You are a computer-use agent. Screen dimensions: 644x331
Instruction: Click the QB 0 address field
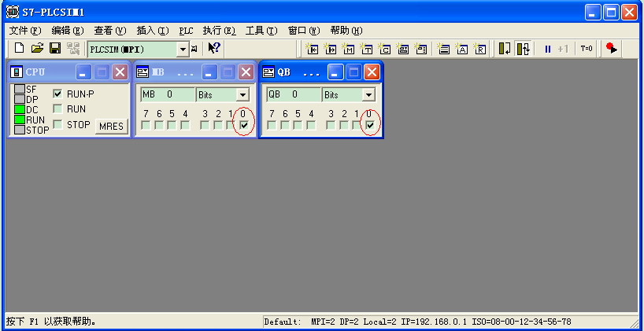(294, 95)
